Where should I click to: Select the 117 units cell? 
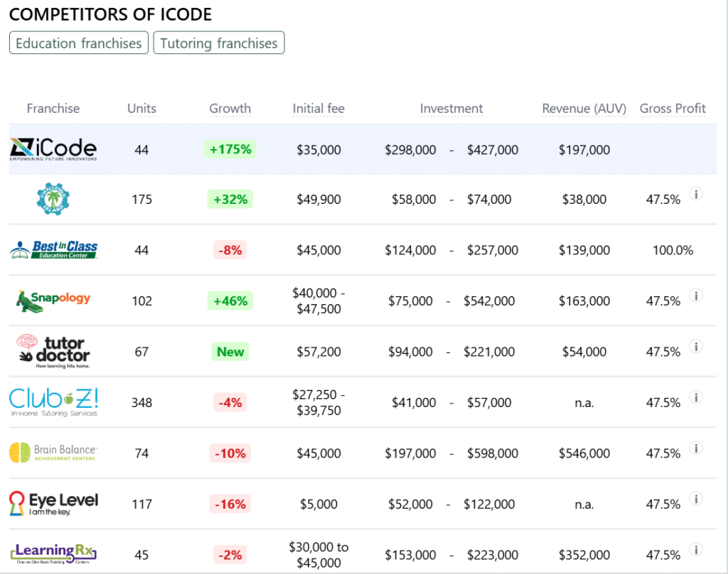(x=141, y=504)
